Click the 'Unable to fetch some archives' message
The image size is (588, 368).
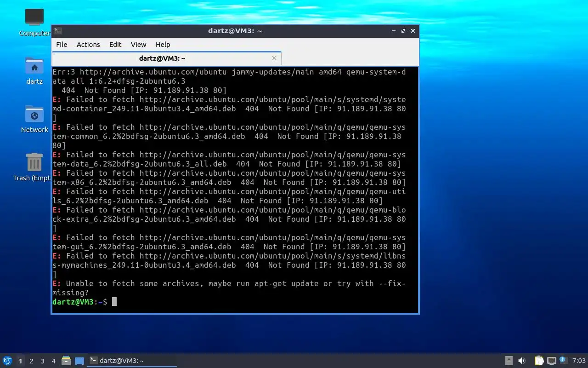(x=229, y=283)
